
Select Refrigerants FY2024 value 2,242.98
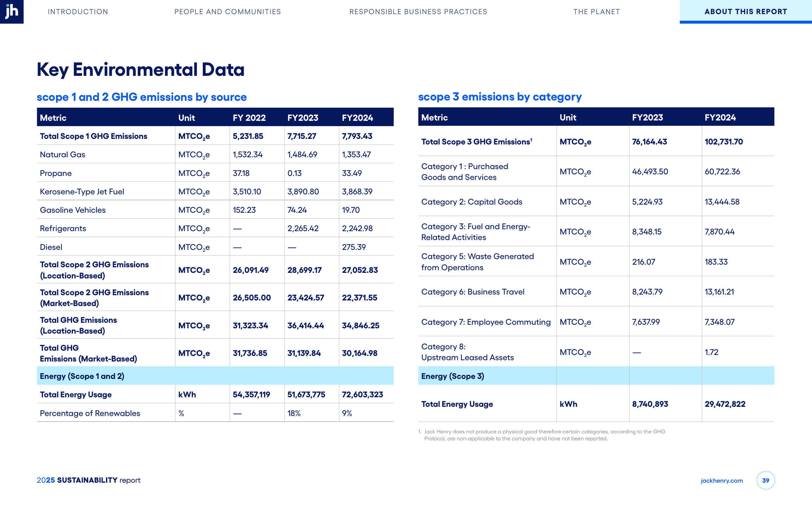coord(357,228)
